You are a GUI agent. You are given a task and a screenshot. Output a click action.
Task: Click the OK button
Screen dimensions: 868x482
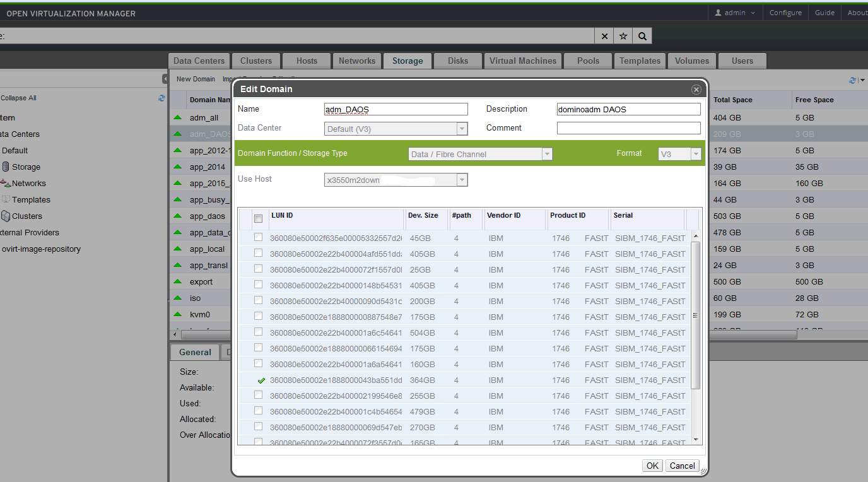coord(652,466)
